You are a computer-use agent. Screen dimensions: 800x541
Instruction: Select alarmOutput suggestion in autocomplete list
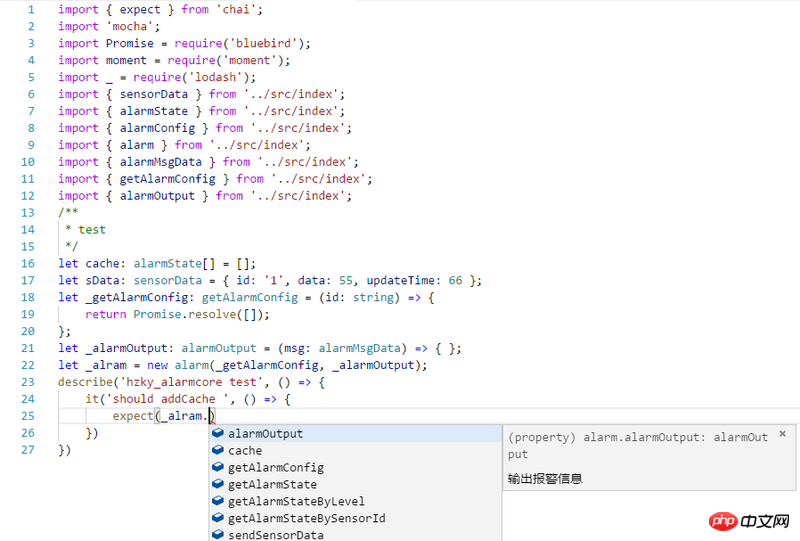coord(356,433)
